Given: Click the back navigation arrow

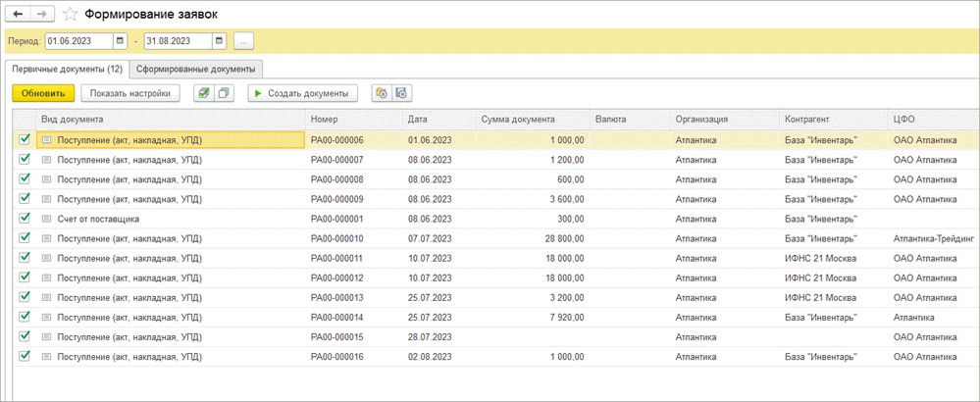Looking at the screenshot, I should tap(18, 15).
